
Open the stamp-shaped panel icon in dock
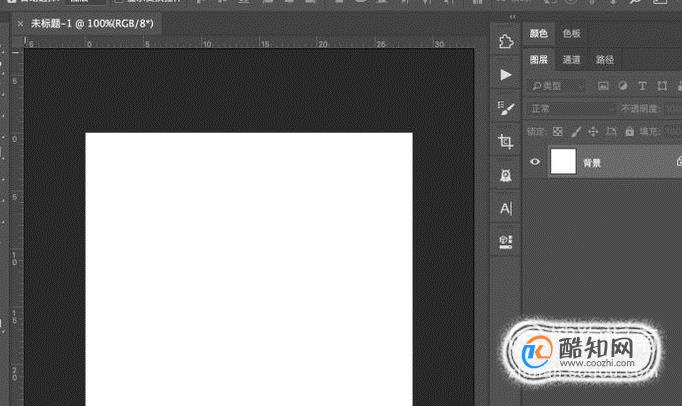point(505,175)
